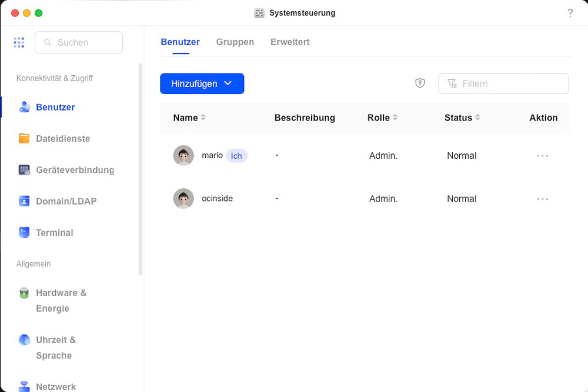Open Dateidienste folder icon in sidebar
588x392 pixels.
pyautogui.click(x=24, y=139)
